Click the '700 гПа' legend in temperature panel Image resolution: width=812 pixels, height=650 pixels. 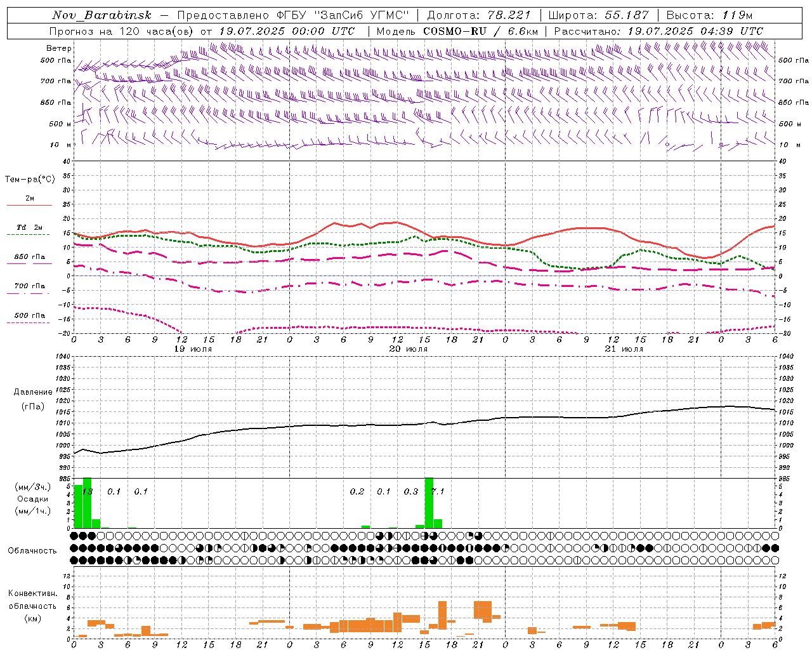tap(29, 286)
